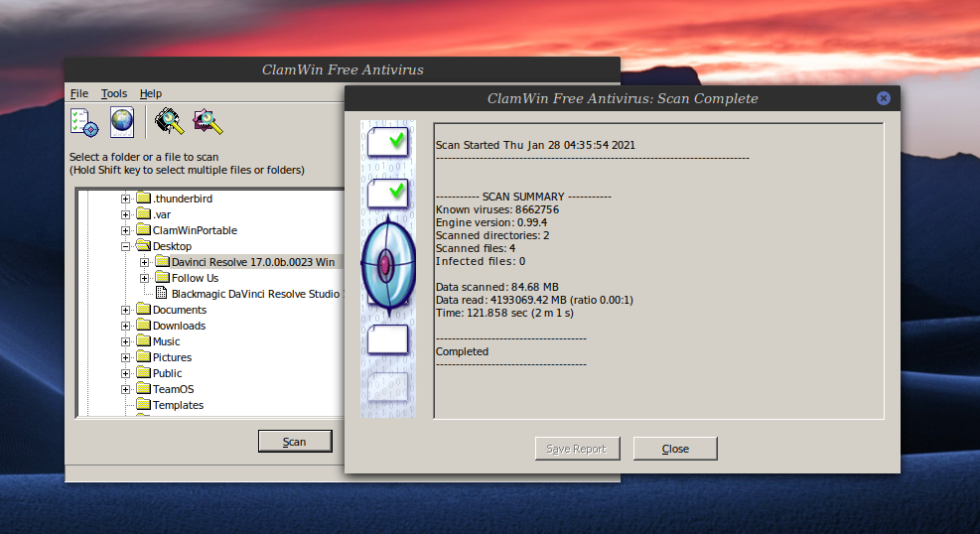Viewport: 980px width, 534px height.
Task: Select the .thunderbird folder
Action: pos(183,199)
